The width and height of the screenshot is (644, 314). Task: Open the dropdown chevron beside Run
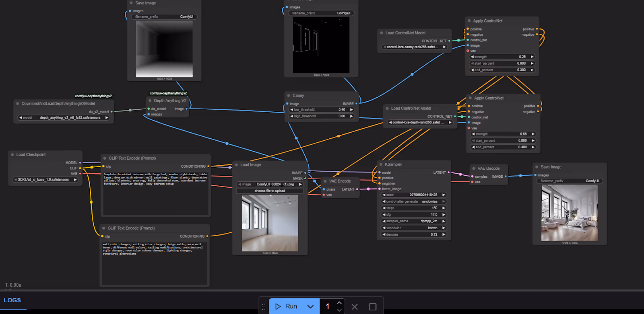point(311,306)
